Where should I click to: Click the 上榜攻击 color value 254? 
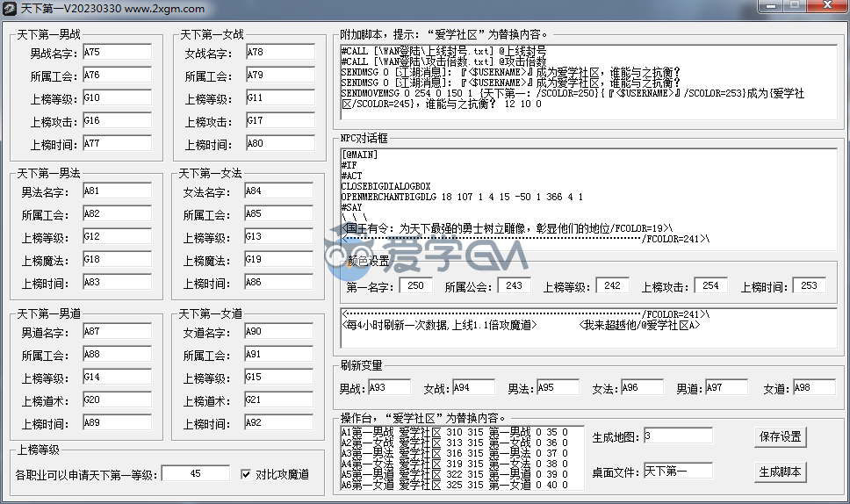coord(710,285)
